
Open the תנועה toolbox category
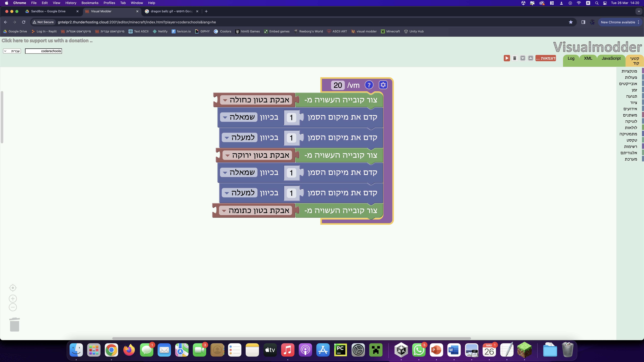click(x=632, y=96)
